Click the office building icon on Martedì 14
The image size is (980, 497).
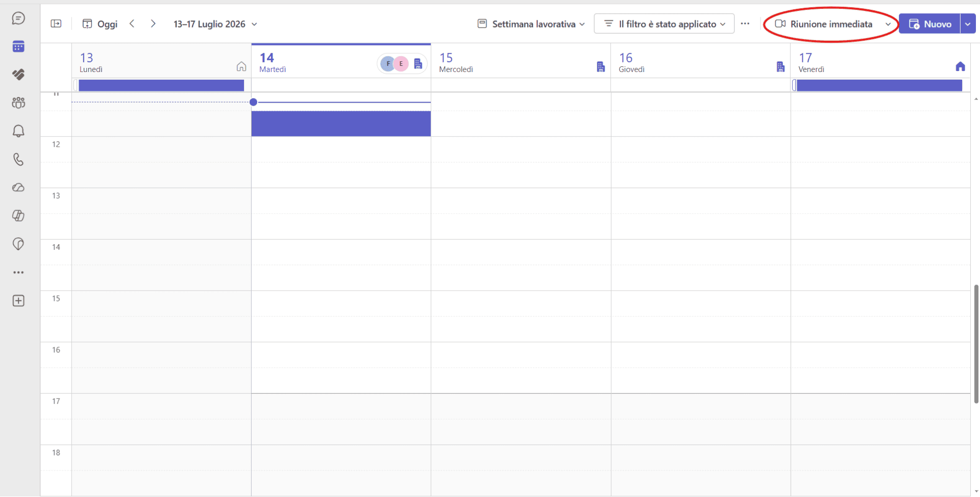(x=418, y=64)
